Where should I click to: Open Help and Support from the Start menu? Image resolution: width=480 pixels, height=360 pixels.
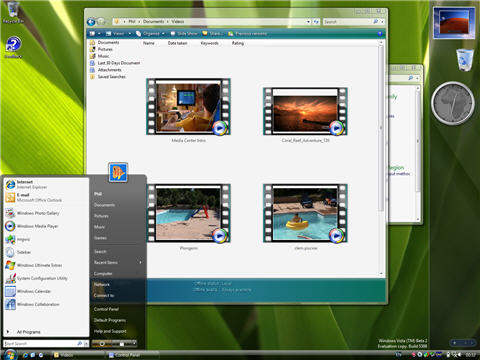tap(110, 331)
